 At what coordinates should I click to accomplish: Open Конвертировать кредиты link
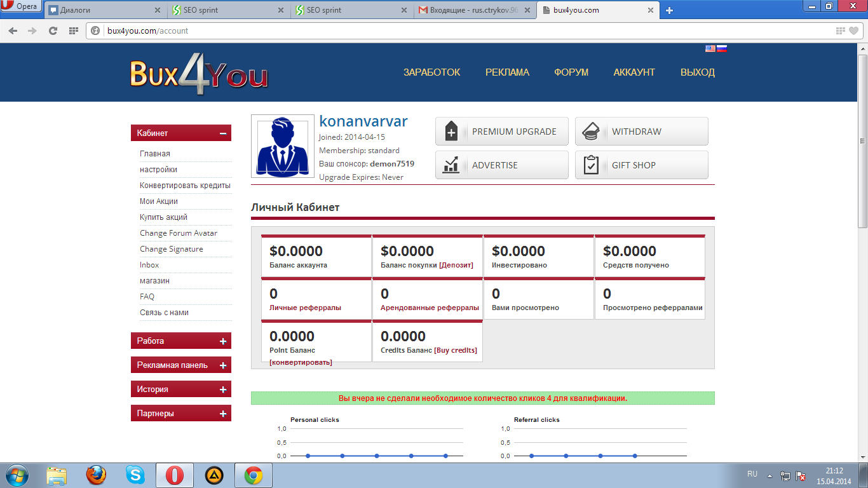(x=185, y=186)
